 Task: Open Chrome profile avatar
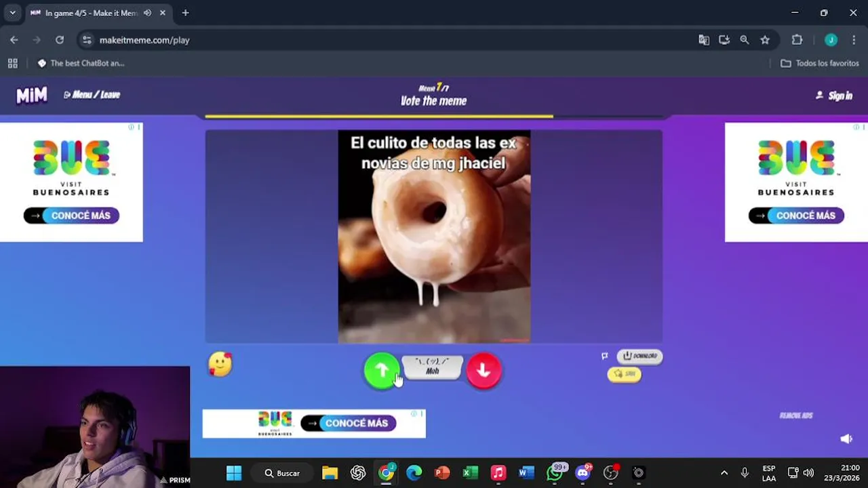831,40
